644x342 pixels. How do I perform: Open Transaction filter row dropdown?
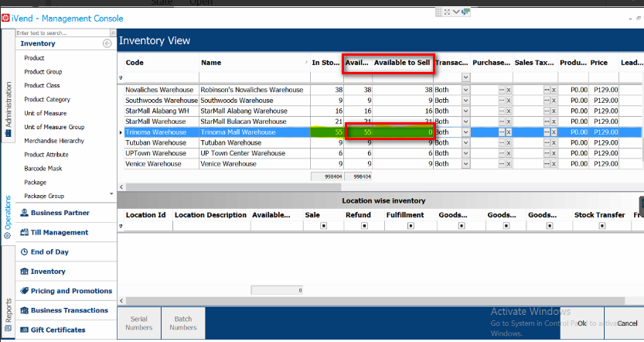[465, 77]
